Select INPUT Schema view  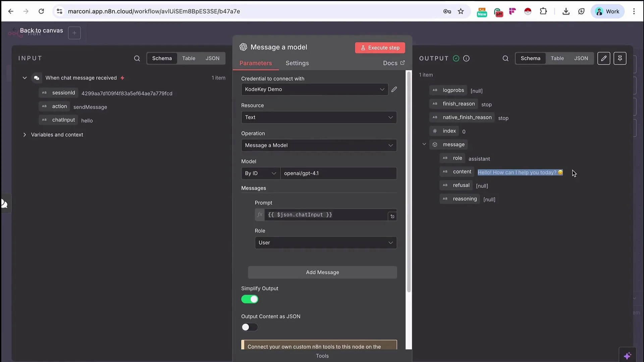tap(162, 58)
